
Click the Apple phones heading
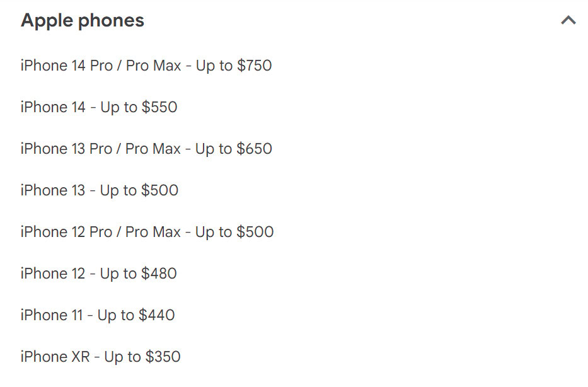83,20
